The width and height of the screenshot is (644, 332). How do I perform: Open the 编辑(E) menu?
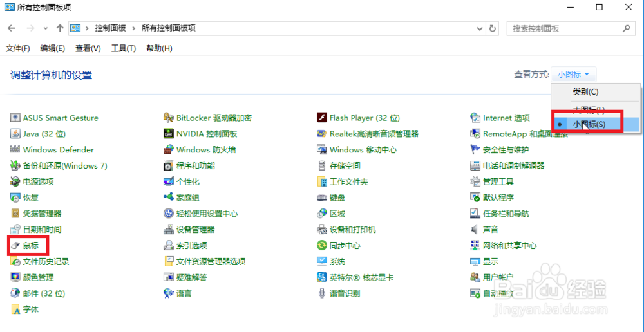53,48
